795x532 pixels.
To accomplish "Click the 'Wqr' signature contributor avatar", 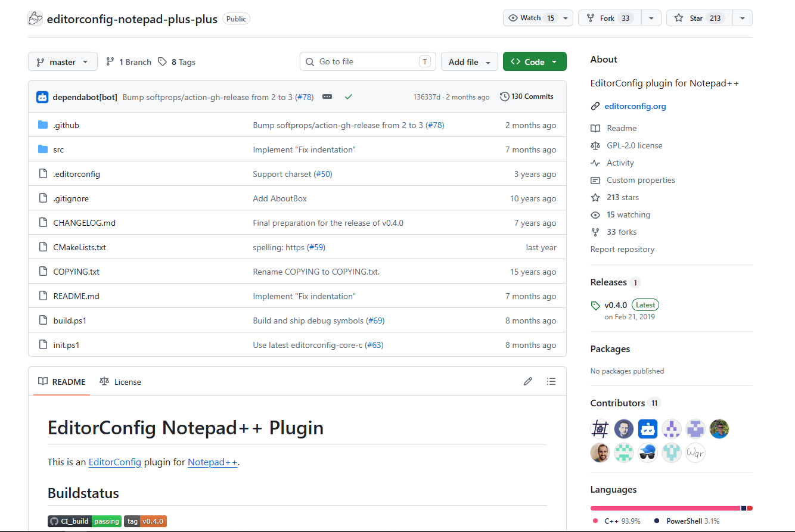I will coord(695,453).
